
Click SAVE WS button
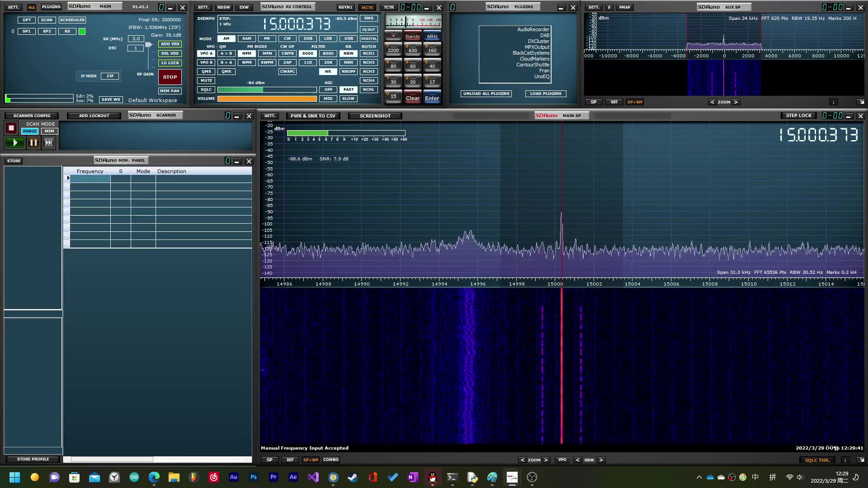click(x=111, y=99)
